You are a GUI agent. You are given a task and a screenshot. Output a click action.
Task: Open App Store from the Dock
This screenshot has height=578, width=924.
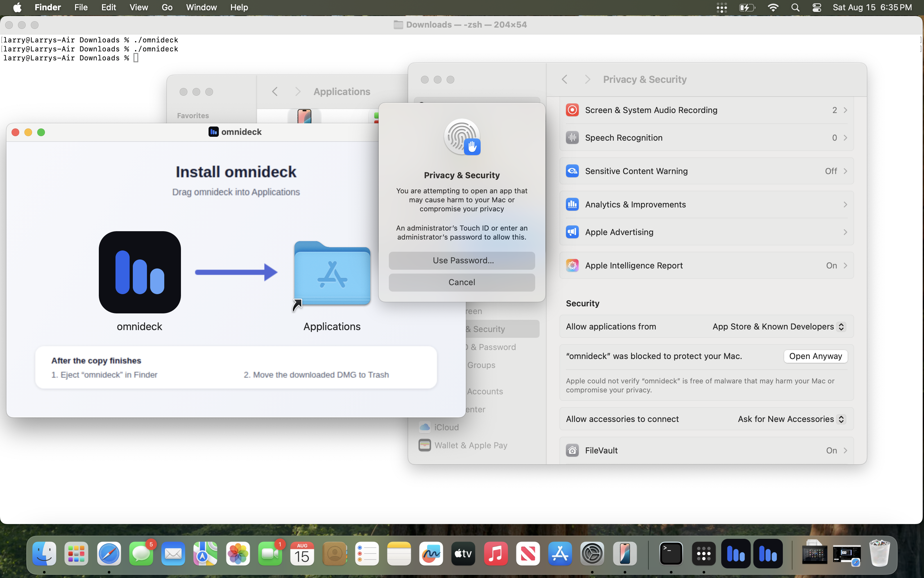[560, 553]
